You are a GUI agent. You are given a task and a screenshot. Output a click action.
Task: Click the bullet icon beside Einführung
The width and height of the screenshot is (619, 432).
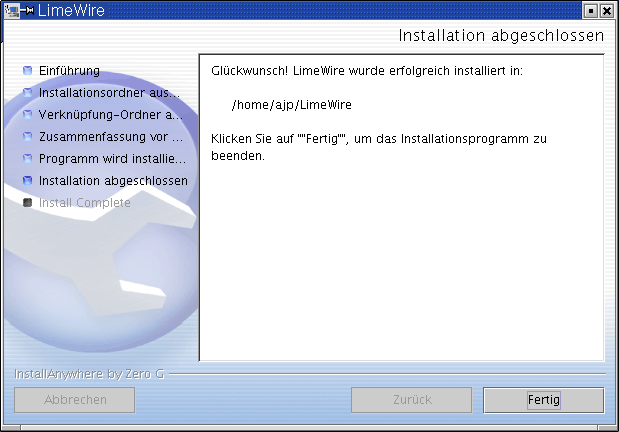tap(28, 71)
